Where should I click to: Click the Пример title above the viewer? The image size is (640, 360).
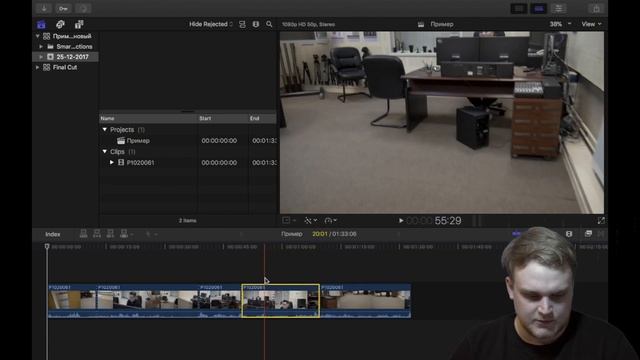point(442,24)
